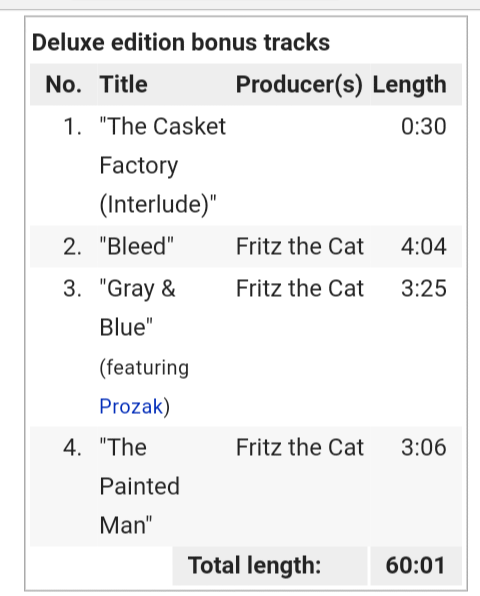
Task: Click Fritz the Cat producer for Bleed
Action: [x=300, y=246]
